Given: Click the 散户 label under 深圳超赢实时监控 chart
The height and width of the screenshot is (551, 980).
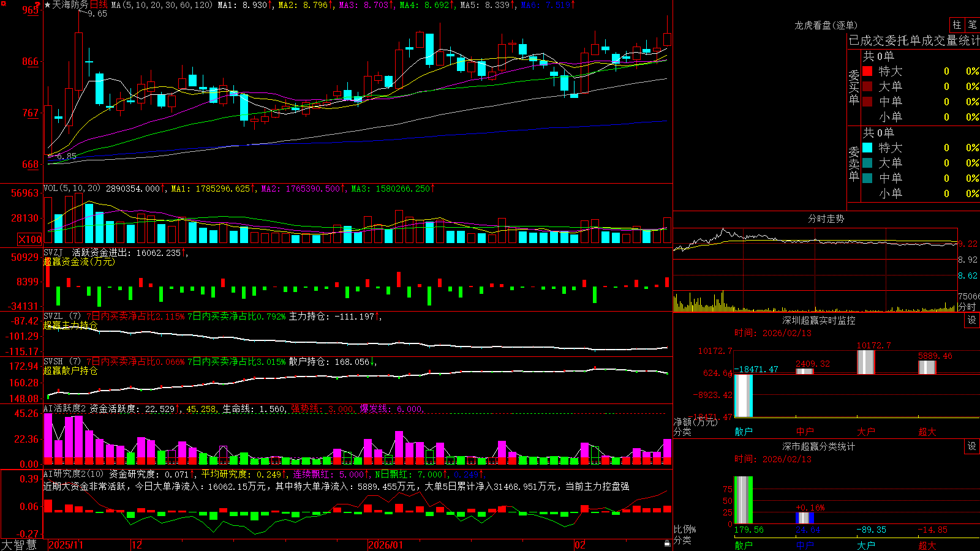Looking at the screenshot, I should (x=744, y=432).
